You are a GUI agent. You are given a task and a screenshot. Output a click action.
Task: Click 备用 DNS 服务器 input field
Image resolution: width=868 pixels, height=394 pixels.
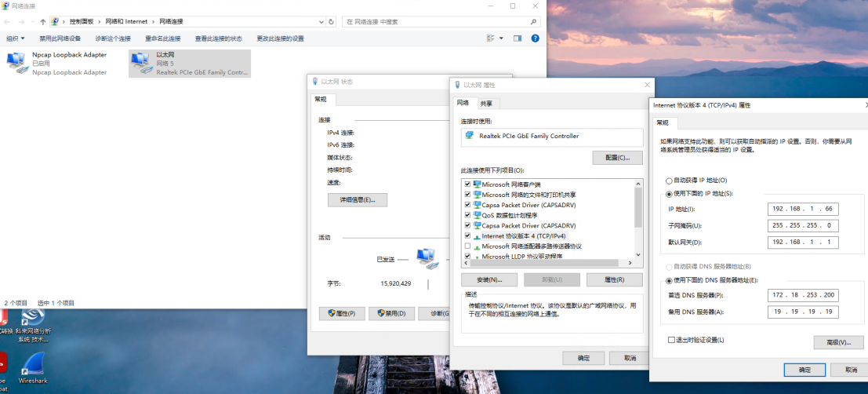tap(803, 312)
